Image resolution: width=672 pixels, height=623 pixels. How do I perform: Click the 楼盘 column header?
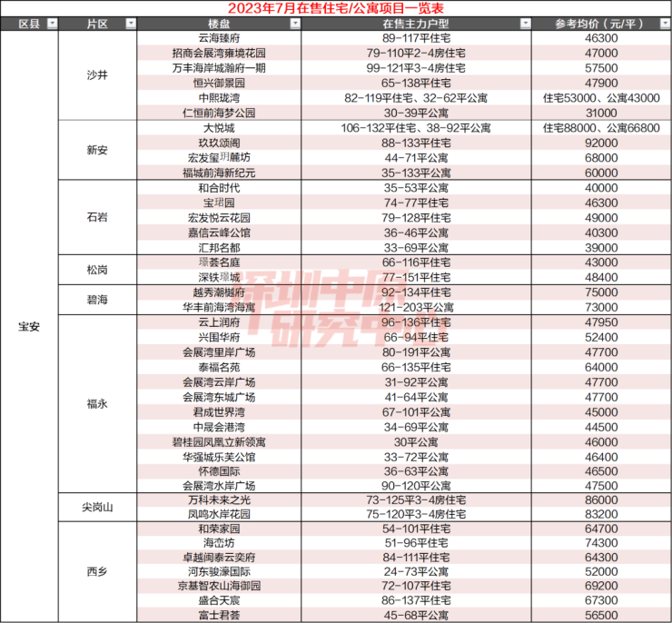tap(219, 24)
